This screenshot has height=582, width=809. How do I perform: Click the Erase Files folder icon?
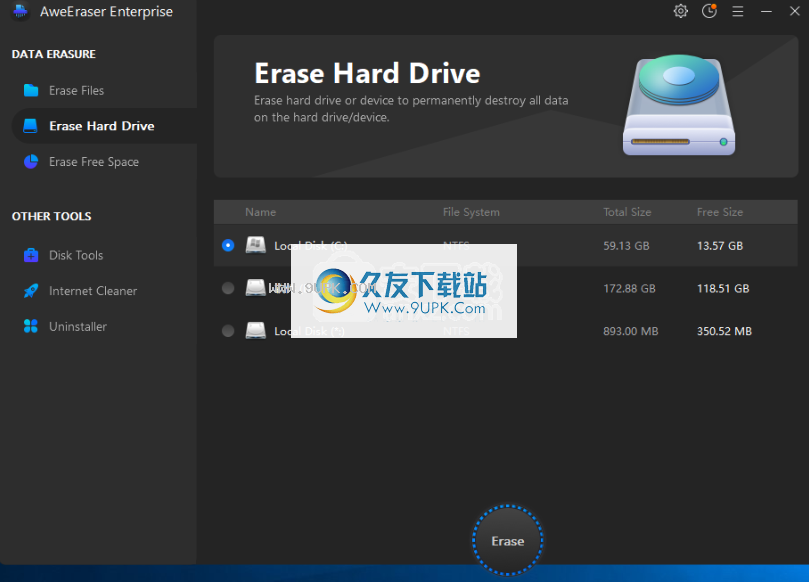[x=31, y=90]
